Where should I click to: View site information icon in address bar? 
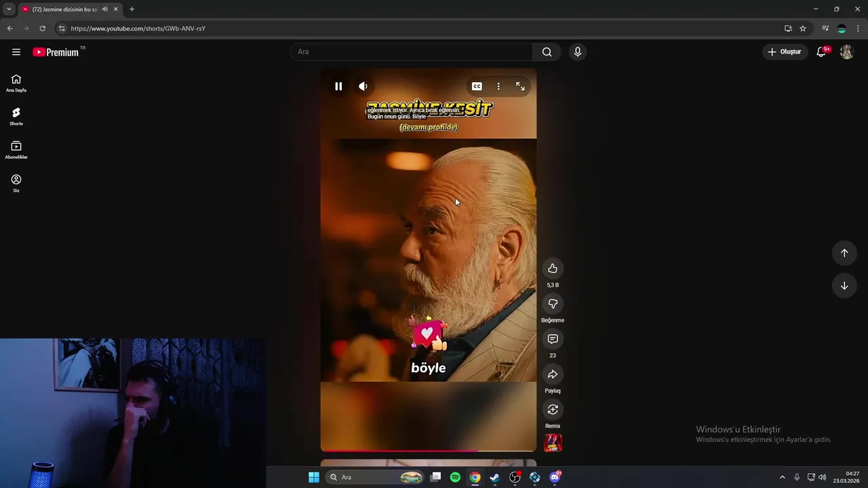point(62,28)
